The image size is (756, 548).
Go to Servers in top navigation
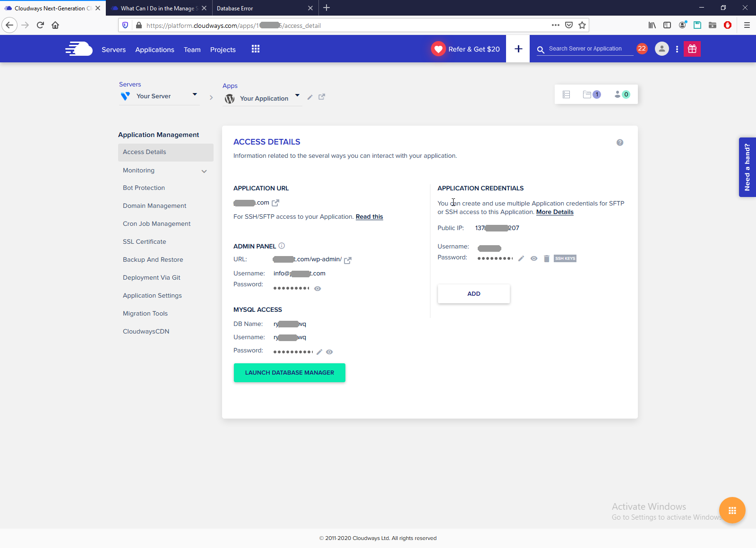pos(113,50)
